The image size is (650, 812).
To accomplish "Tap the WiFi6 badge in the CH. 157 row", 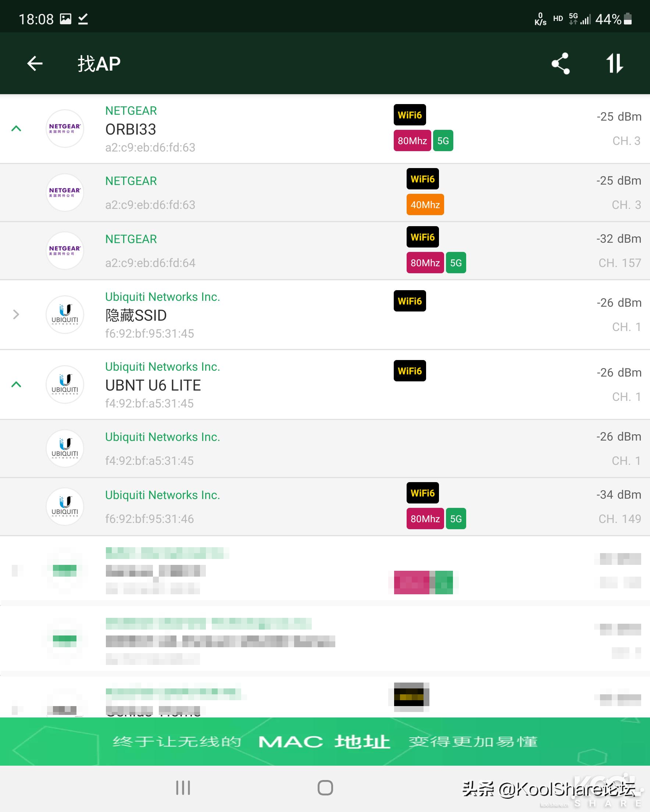I will coord(422,237).
